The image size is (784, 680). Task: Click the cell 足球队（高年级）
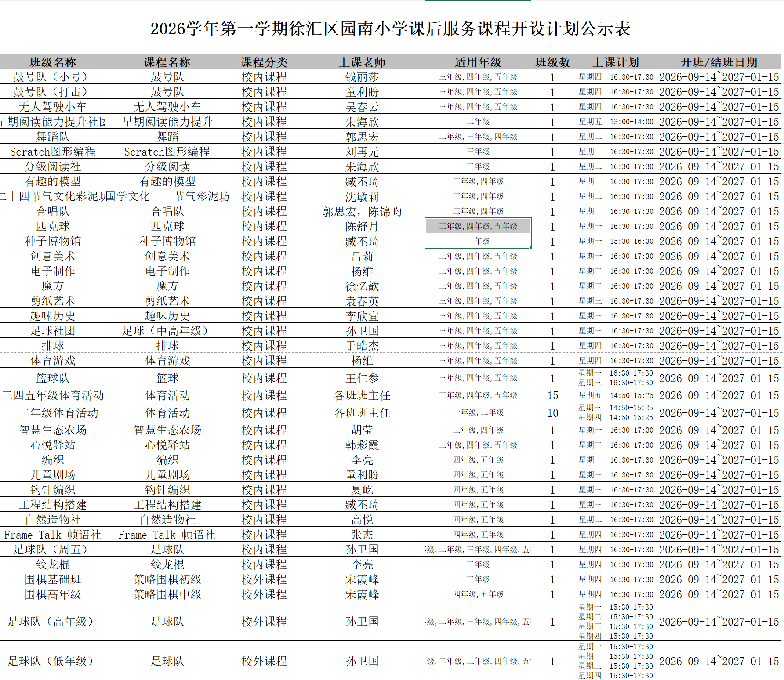pyautogui.click(x=53, y=621)
